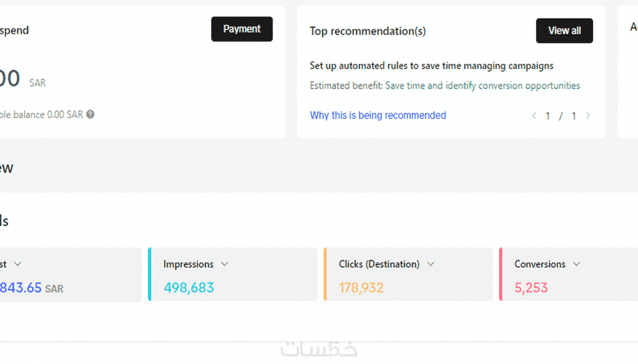
Task: Open the Cost metric dropdown chevron
Action: click(x=18, y=264)
